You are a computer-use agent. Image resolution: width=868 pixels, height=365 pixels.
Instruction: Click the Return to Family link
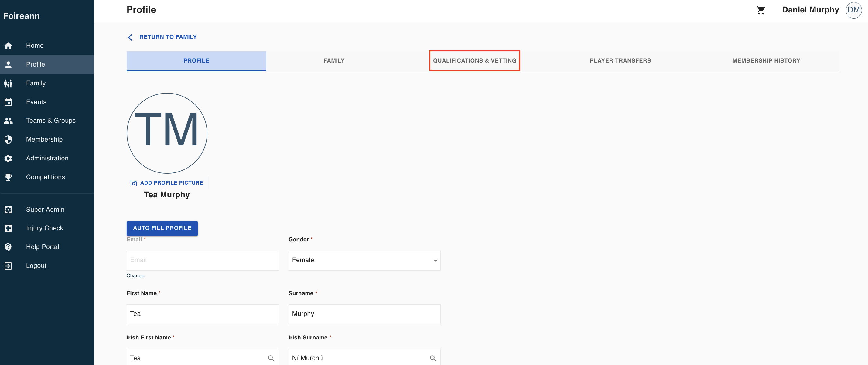(168, 37)
